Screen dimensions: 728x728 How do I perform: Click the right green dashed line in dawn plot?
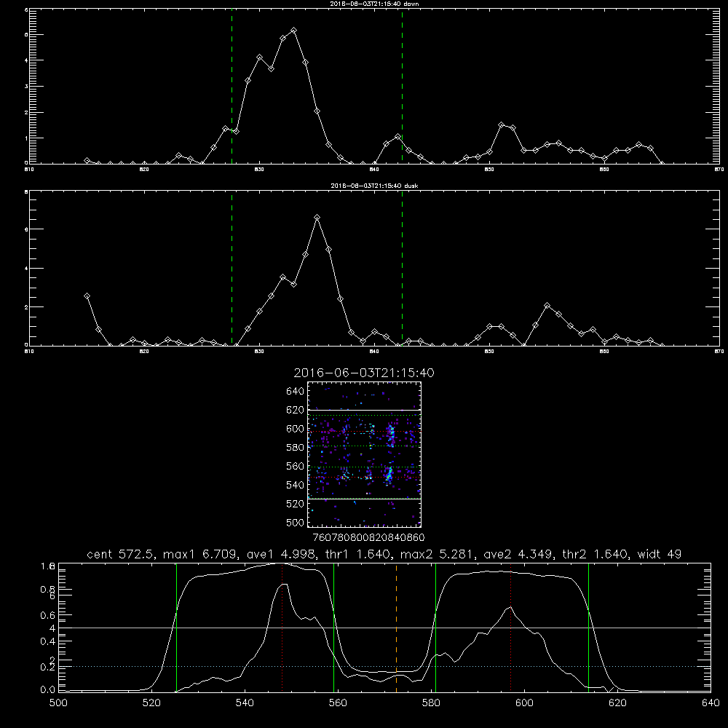point(402,86)
